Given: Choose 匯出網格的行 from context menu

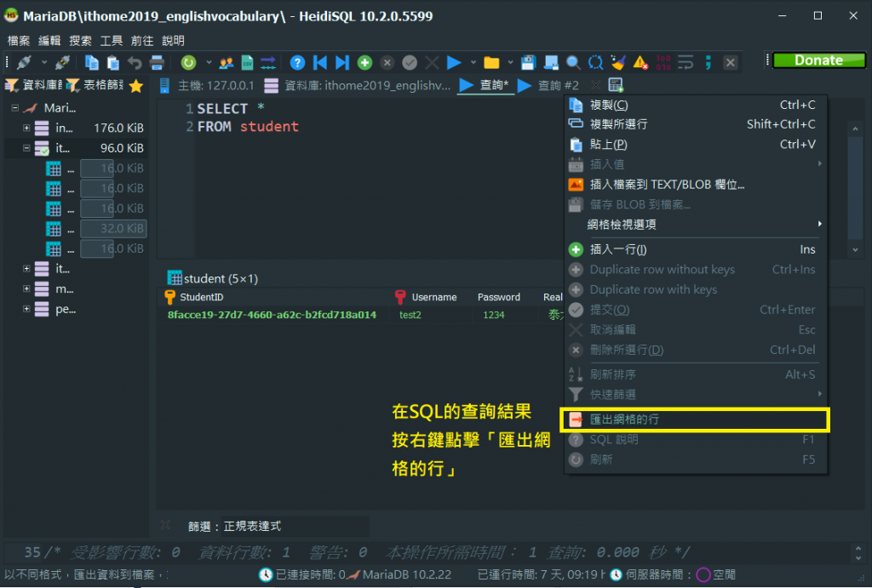Looking at the screenshot, I should click(x=695, y=420).
